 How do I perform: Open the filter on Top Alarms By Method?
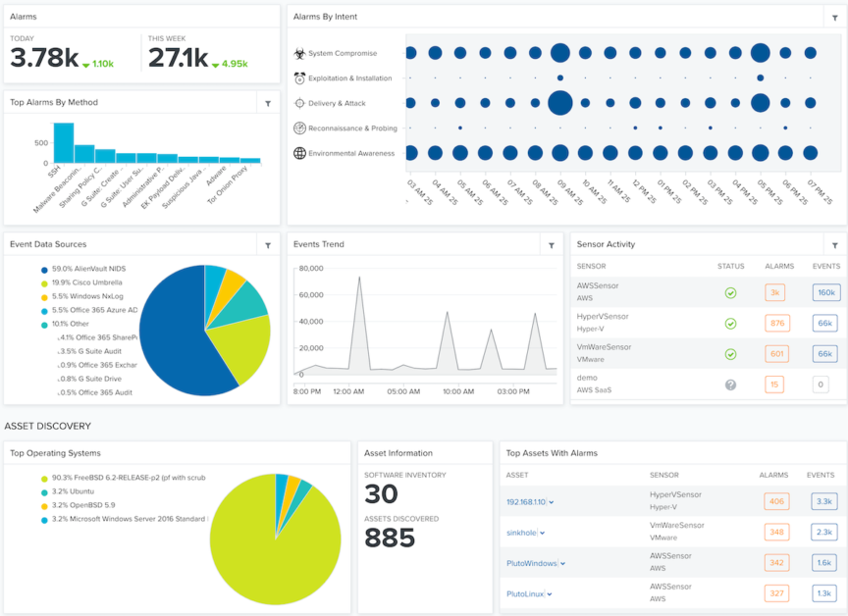(x=268, y=102)
